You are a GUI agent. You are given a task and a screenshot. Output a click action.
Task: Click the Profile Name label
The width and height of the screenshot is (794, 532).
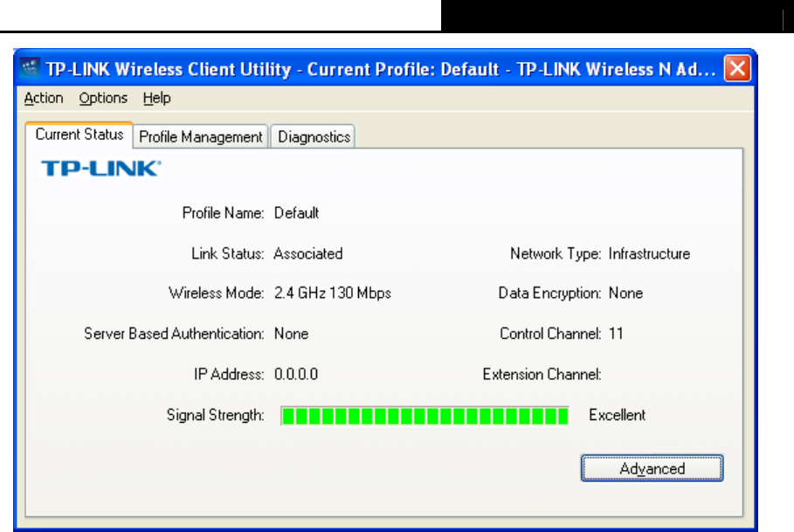[223, 212]
